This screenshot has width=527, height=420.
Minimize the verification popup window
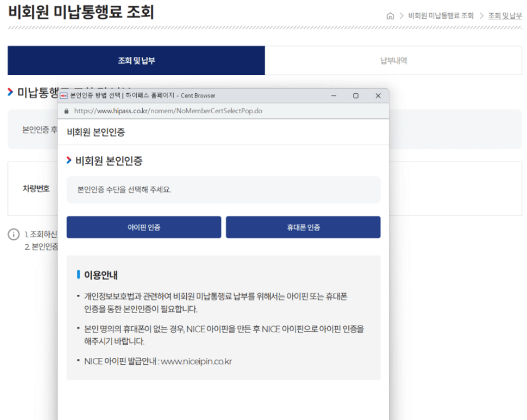(x=334, y=96)
